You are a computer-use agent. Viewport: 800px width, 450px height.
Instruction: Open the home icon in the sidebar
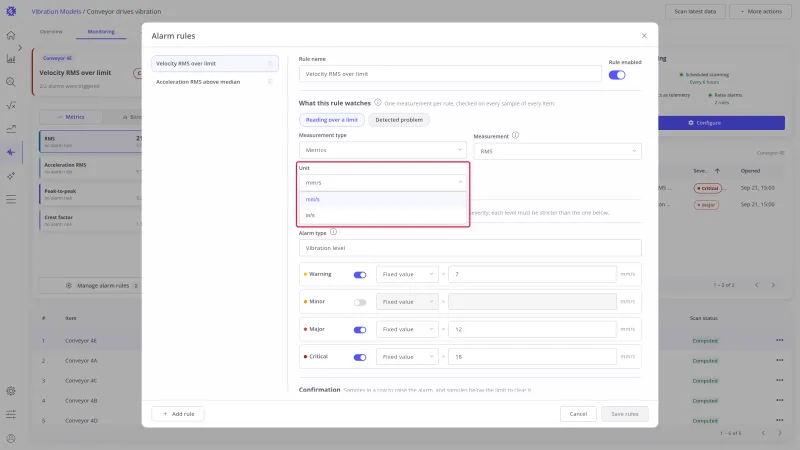pos(11,35)
